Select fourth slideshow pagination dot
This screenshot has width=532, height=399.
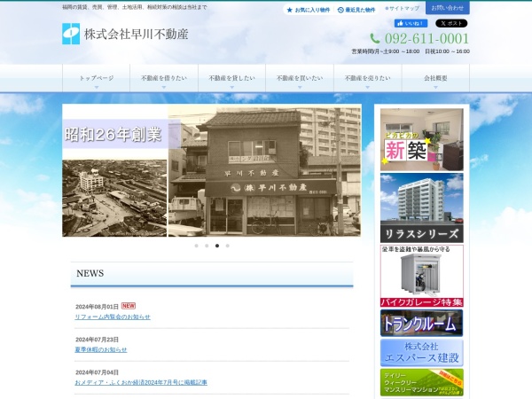pos(228,246)
